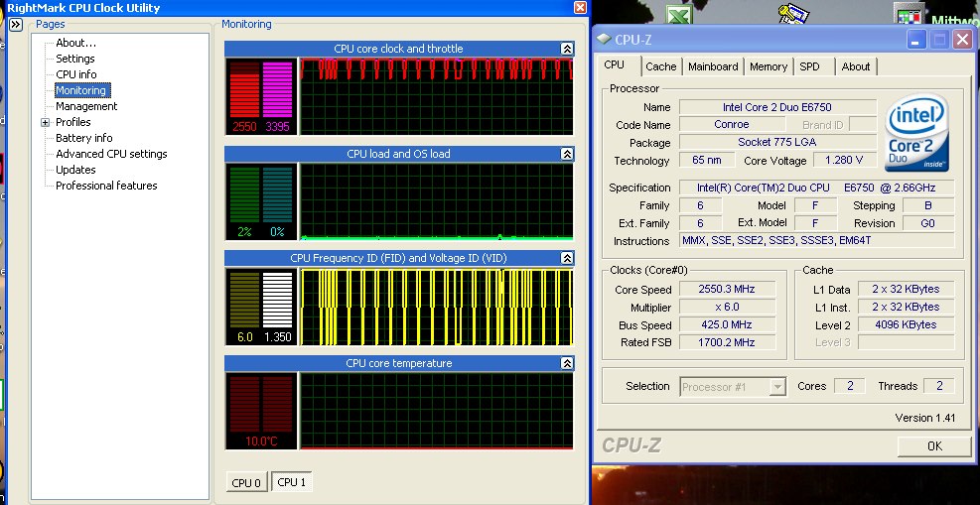980x505 pixels.
Task: Minimize the CPU-Z window
Action: (916, 40)
